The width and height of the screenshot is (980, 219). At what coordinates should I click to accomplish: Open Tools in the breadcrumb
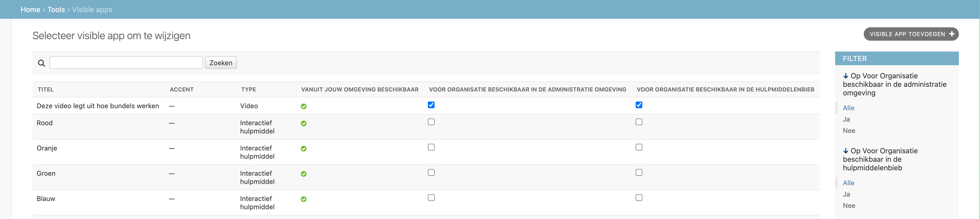(56, 10)
